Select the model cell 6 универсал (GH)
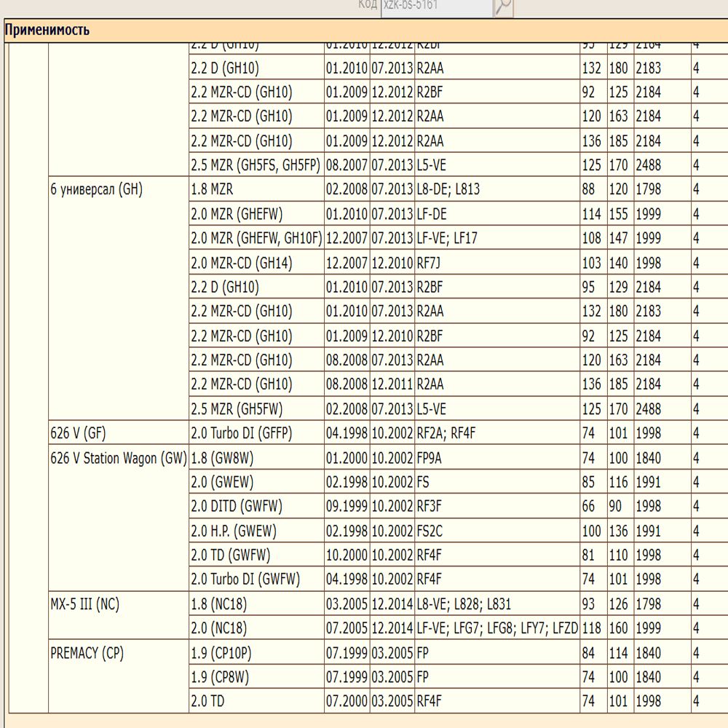This screenshot has width=728, height=728. point(119,298)
